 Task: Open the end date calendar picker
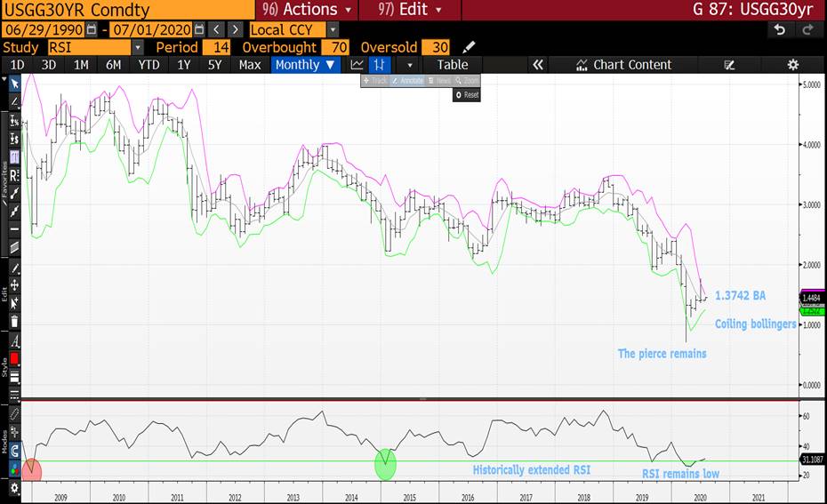pos(199,29)
